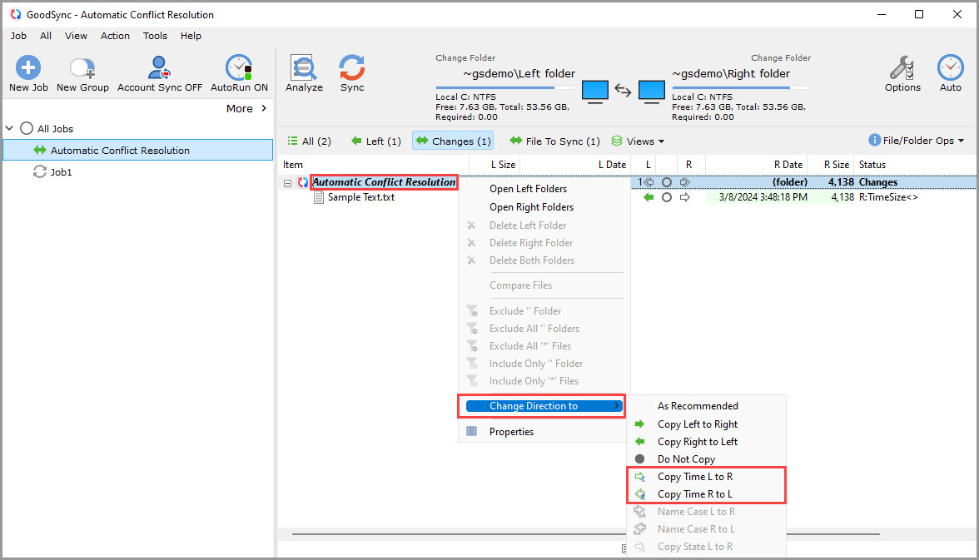Choose Copy Time R to L
This screenshot has width=979, height=560.
[695, 493]
